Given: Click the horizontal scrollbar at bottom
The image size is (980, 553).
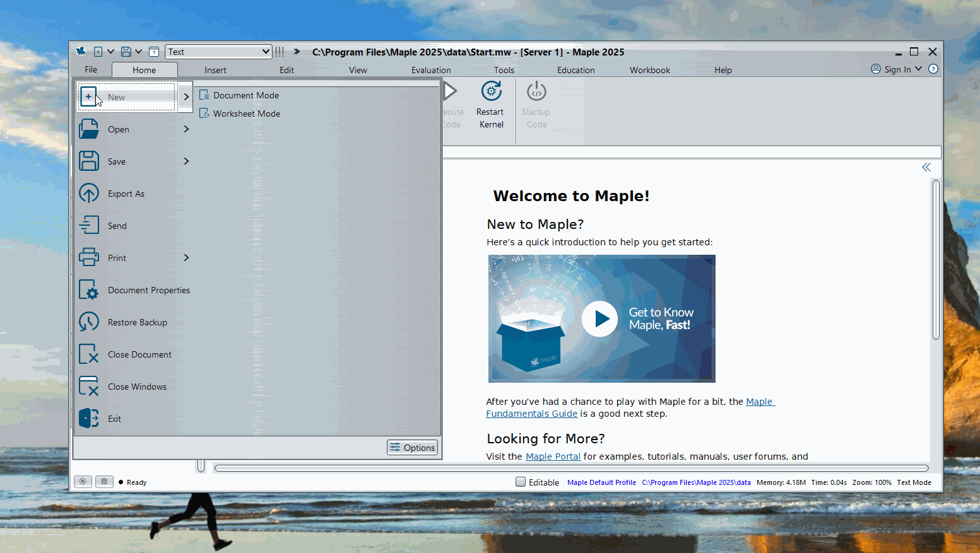Looking at the screenshot, I should [x=572, y=468].
